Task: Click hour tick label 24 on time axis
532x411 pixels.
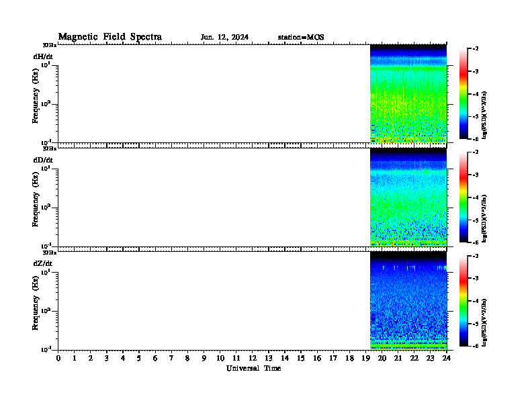Action: (447, 358)
